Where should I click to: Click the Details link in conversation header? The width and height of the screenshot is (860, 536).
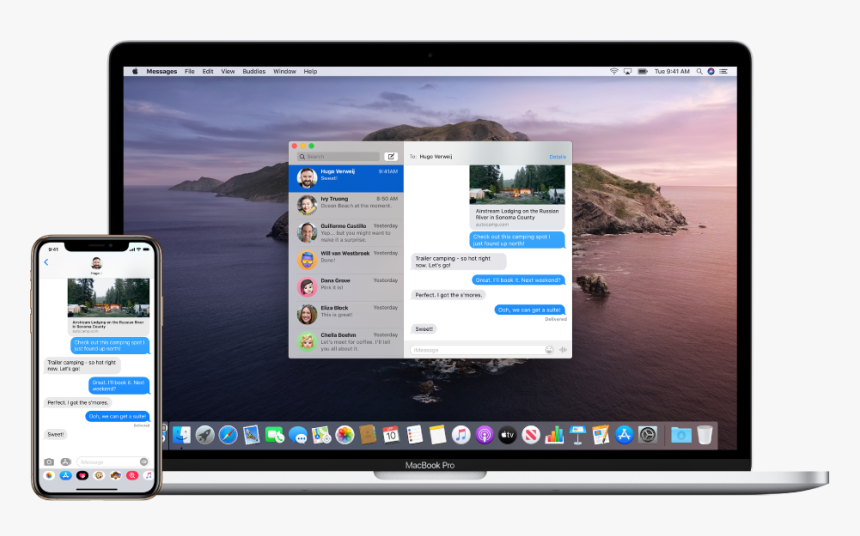[x=557, y=157]
